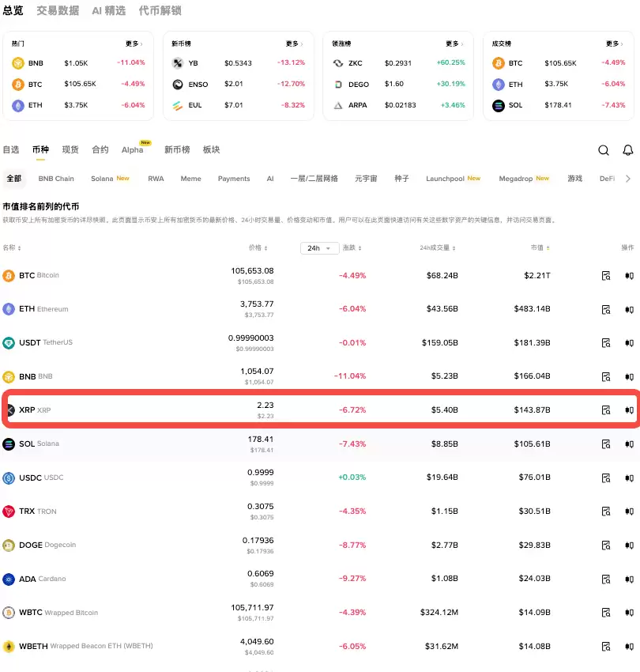Open the detail icon in the WBTC row
640x672 pixels.
tap(606, 613)
